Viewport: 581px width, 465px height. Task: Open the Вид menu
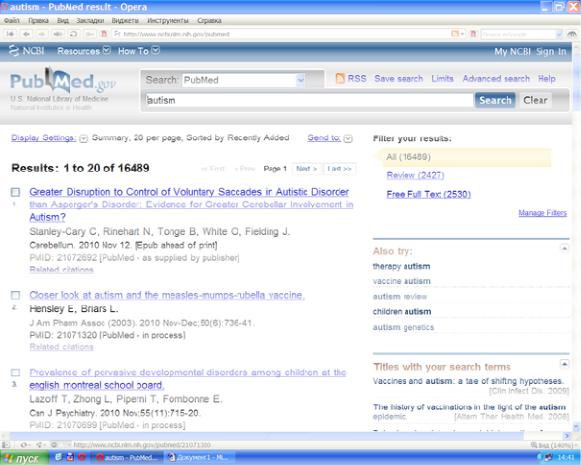click(63, 20)
